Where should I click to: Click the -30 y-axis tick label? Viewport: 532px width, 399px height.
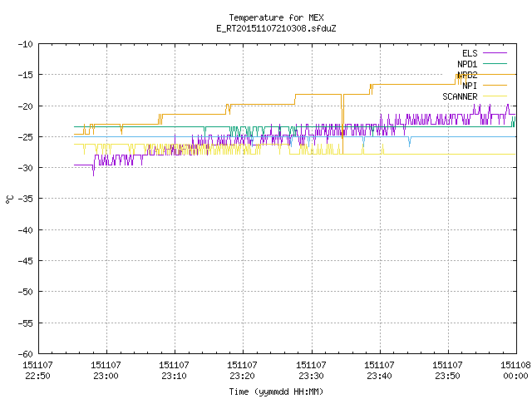point(26,168)
